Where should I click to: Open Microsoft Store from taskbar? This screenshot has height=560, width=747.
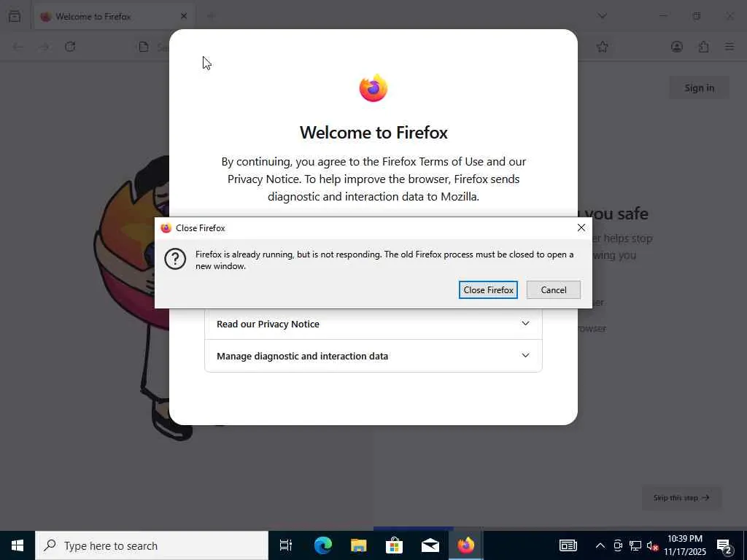pos(394,545)
